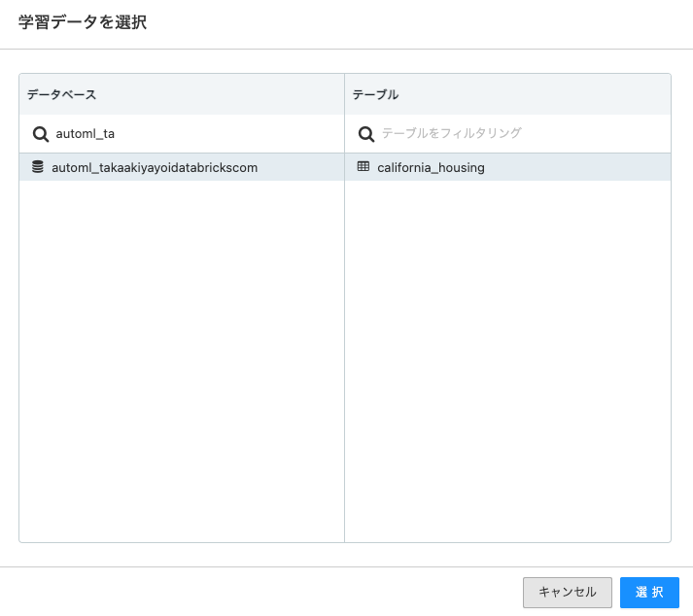Select the automl_takaakiyayoidatabrickscom database name
Screen dimensions: 693x616
tap(155, 167)
